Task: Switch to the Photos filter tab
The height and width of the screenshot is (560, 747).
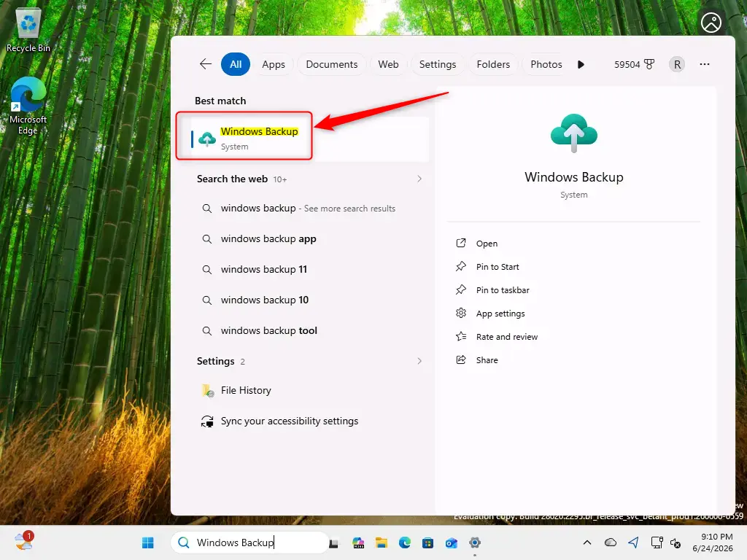Action: (x=546, y=64)
